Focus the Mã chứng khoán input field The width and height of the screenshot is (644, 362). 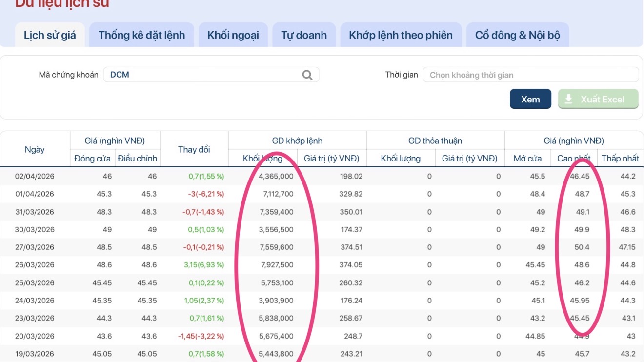tap(202, 75)
